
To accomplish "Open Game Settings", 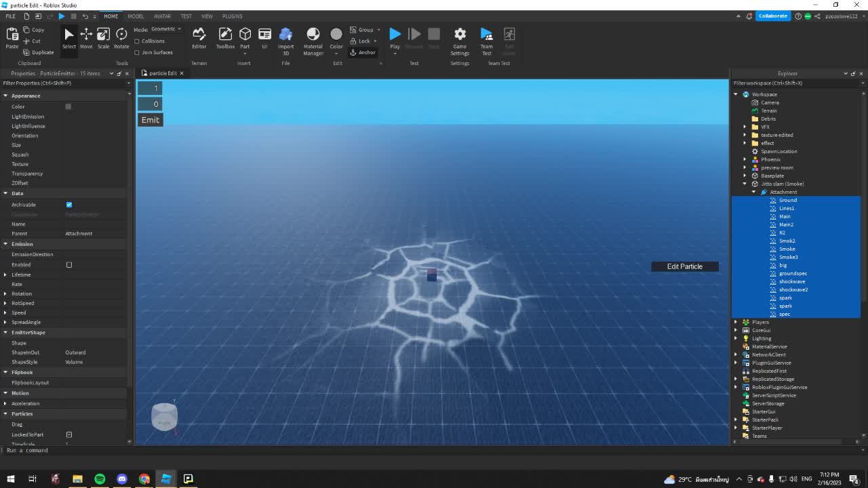I will (460, 41).
